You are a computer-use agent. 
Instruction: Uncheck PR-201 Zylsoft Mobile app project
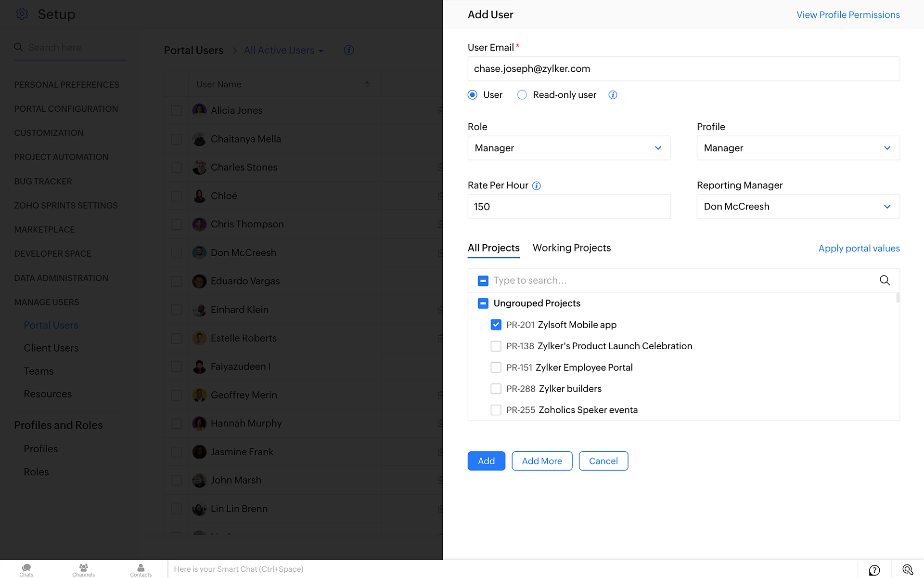(x=496, y=325)
